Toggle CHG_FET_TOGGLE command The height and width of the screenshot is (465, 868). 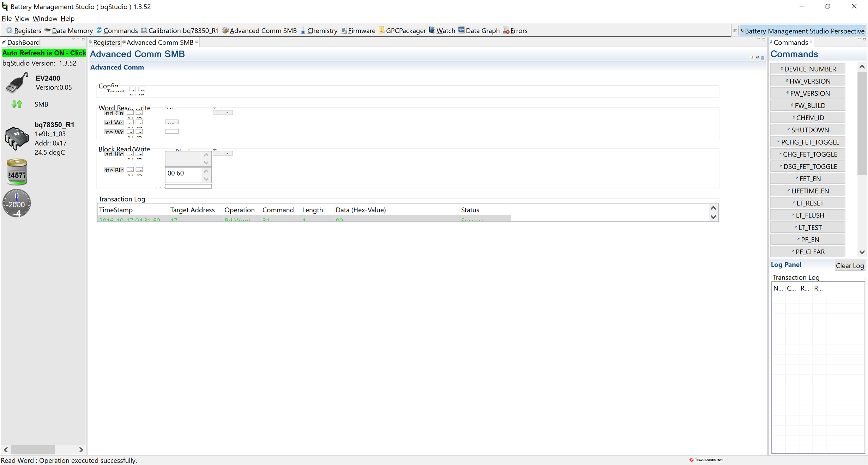[x=808, y=154]
